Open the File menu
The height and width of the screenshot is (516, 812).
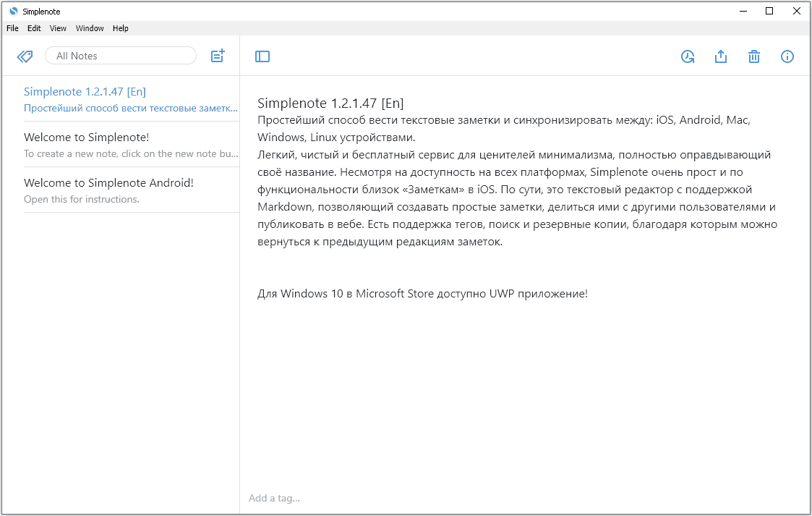[12, 28]
